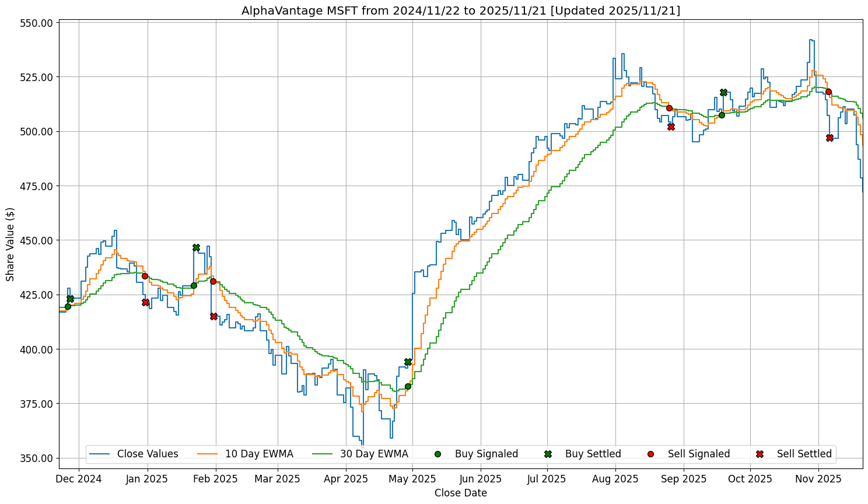868x504 pixels.
Task: Click the buy settled X in late April 2025
Action: point(408,362)
